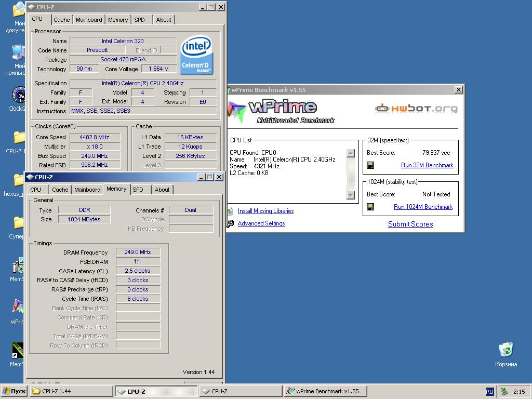Click the CPU-Z 1.44 folder taskbar button

71,391
